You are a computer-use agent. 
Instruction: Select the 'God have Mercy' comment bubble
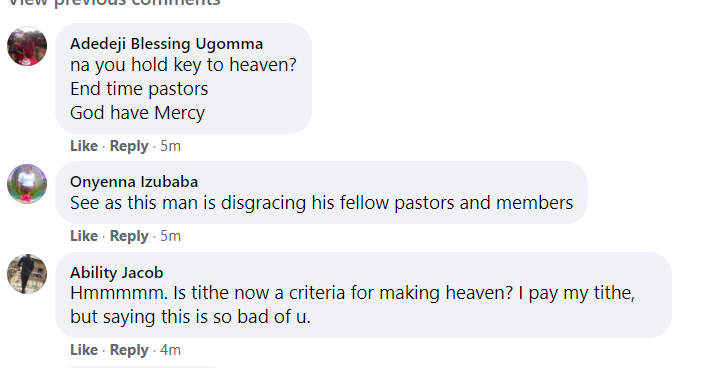coord(183,78)
